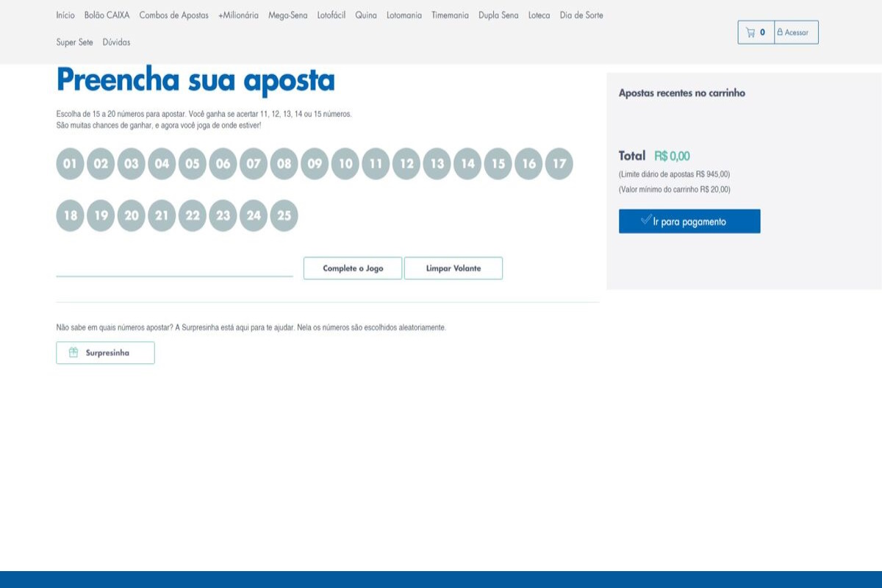
Task: Pick number 18 ball
Action: (71, 216)
